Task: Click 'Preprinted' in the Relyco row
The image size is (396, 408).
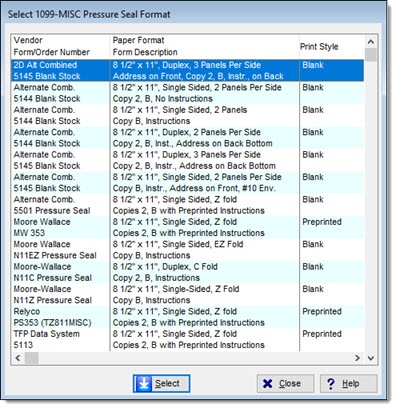Action: (322, 311)
